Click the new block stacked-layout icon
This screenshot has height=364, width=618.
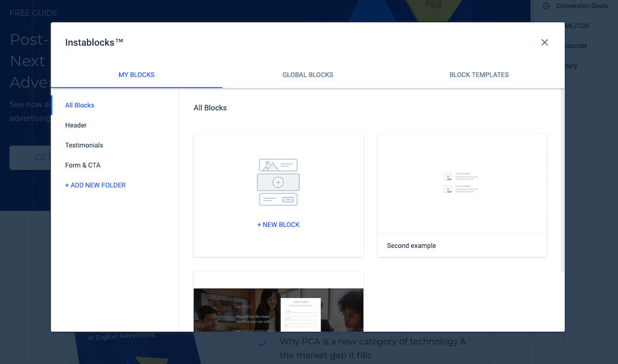click(278, 182)
